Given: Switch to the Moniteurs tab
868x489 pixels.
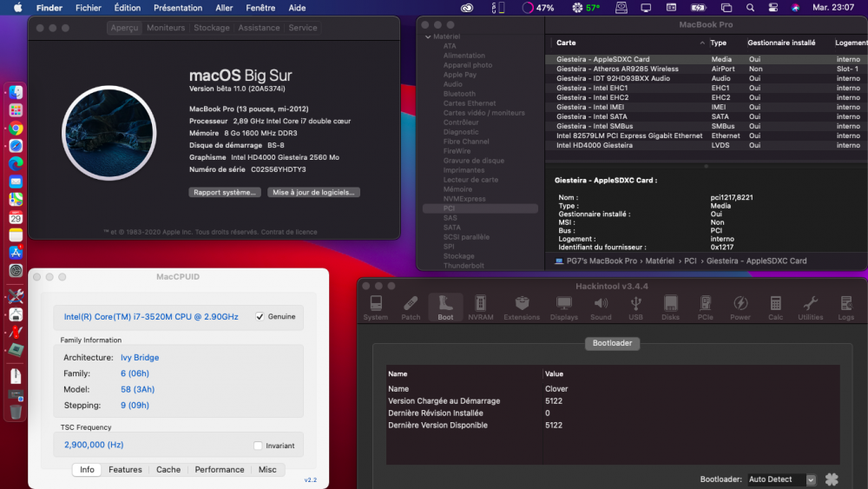Looking at the screenshot, I should pyautogui.click(x=166, y=28).
